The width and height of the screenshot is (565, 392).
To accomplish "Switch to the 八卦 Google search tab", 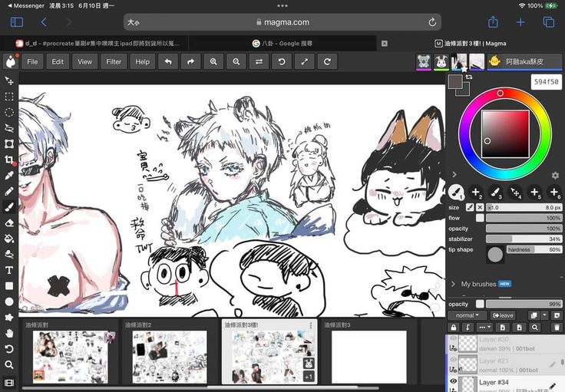I will click(x=282, y=44).
